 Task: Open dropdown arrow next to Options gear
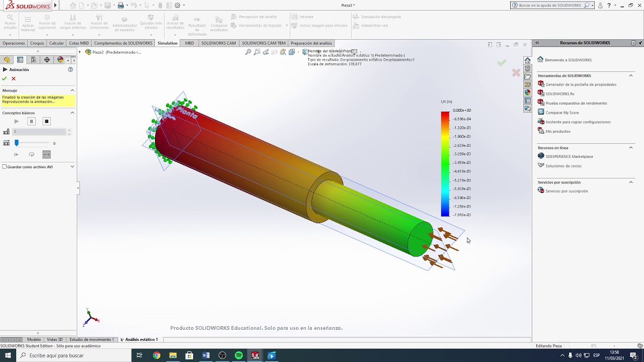[184, 6]
